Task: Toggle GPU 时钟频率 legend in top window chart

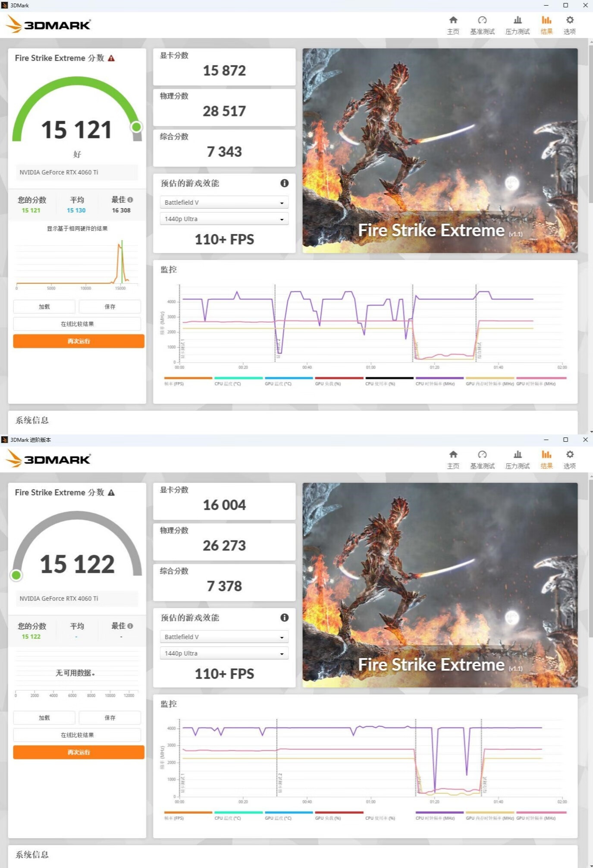Action: click(541, 381)
